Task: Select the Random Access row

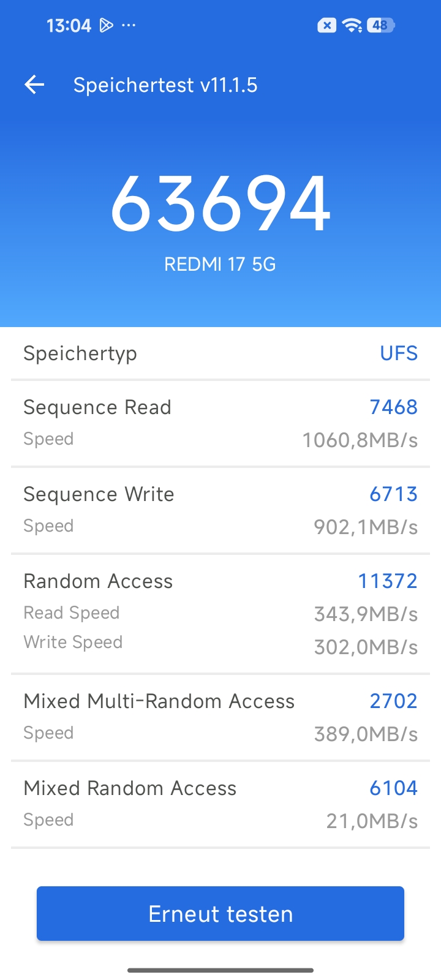Action: pyautogui.click(x=221, y=614)
